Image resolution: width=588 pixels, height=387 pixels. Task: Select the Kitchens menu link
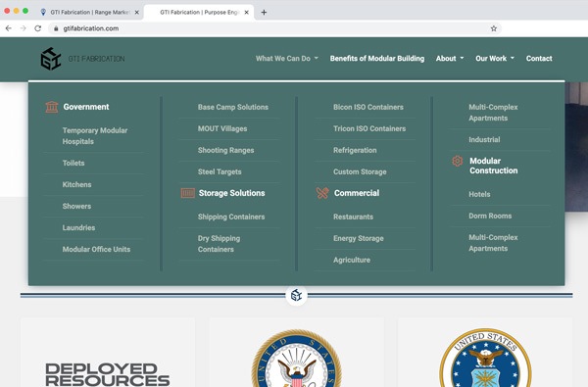pos(76,184)
